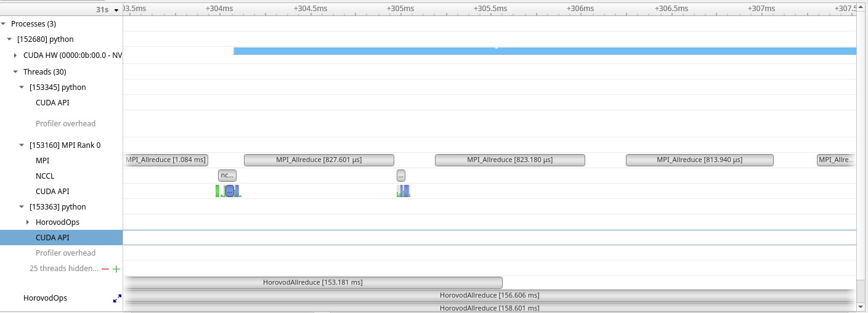The height and width of the screenshot is (313, 868).
Task: Open the 31s time ruler dropdown arrow
Action: tap(116, 10)
